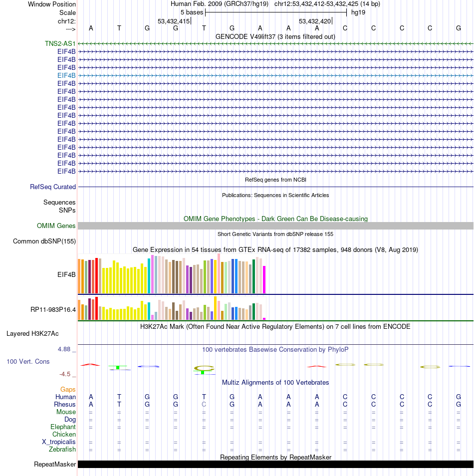Click the Gaps row label
This screenshot has height=476, width=474.
coord(68,390)
